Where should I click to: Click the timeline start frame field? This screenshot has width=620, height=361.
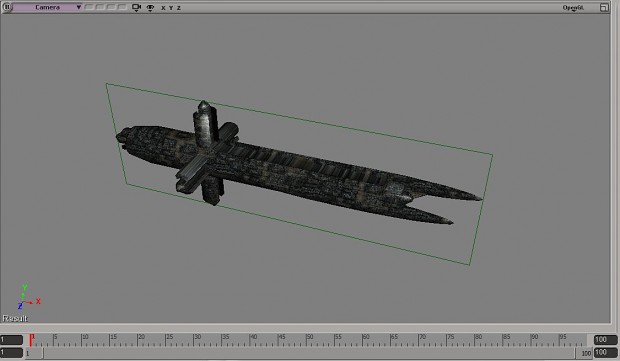tap(11, 340)
